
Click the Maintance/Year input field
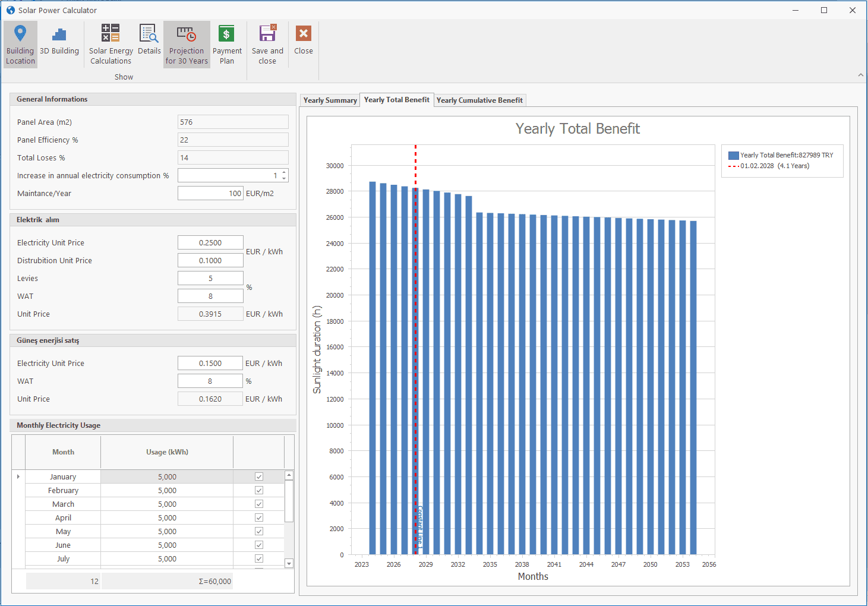[210, 193]
